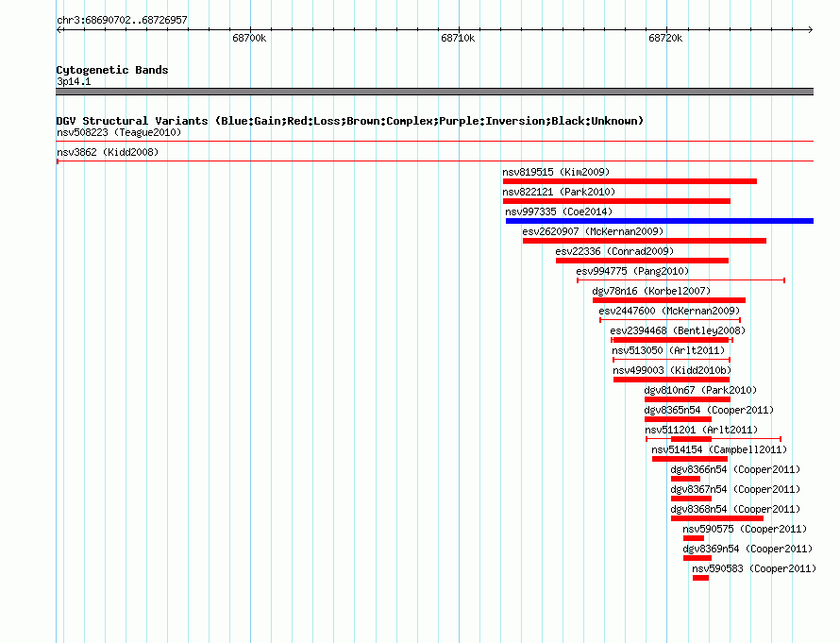Select the dgv8368n54 (Cooper2011) label
The width and height of the screenshot is (840, 643).
tap(735, 509)
